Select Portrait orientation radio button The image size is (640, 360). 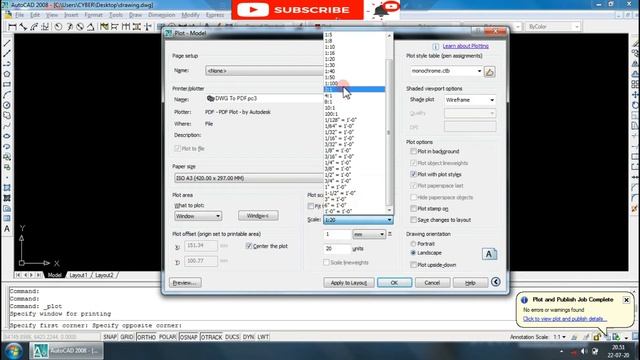tap(413, 244)
